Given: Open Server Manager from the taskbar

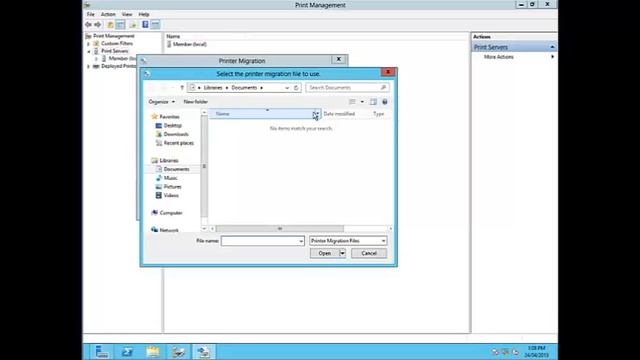Looking at the screenshot, I should [x=102, y=352].
